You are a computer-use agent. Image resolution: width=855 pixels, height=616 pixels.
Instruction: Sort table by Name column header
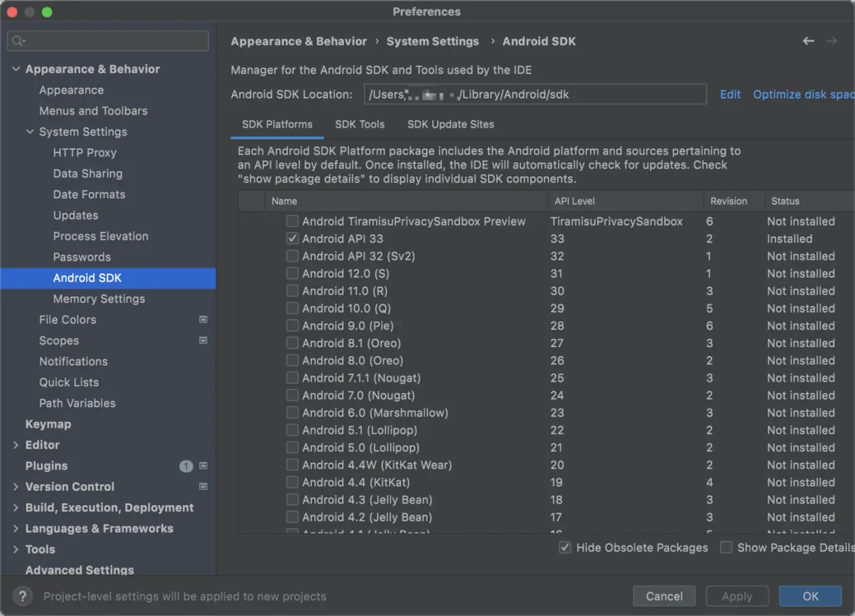click(406, 201)
